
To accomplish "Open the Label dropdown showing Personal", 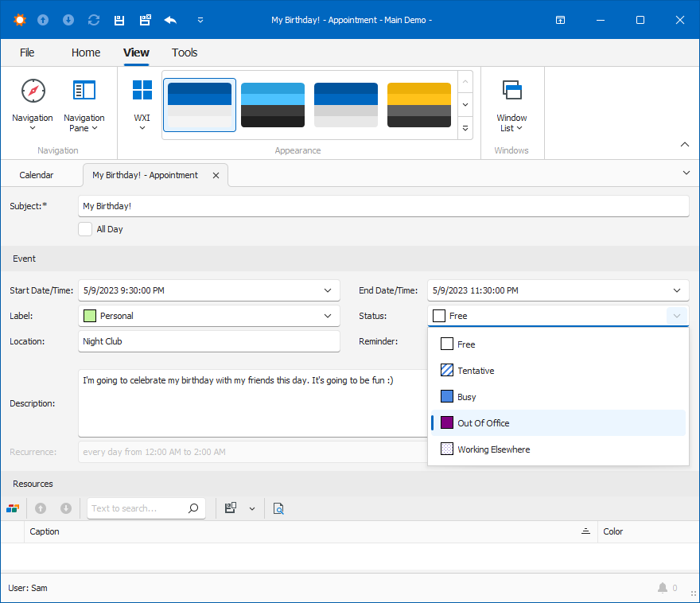I will [327, 316].
